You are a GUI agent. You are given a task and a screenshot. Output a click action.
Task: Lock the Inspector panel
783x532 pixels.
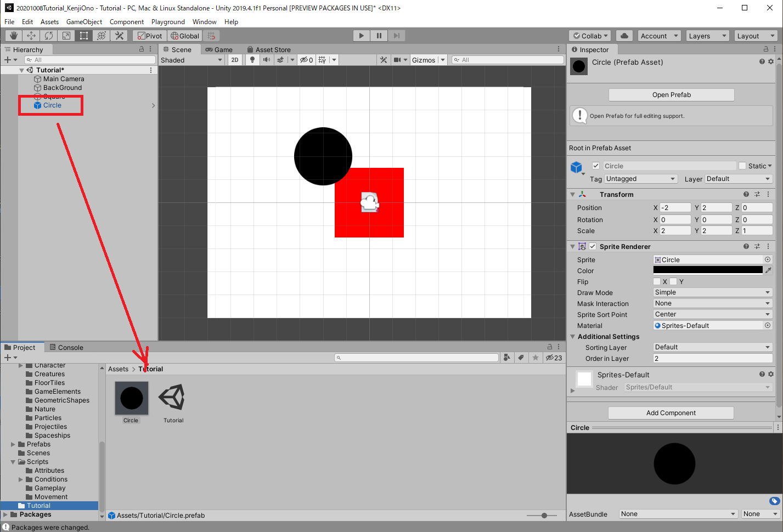tap(766, 49)
